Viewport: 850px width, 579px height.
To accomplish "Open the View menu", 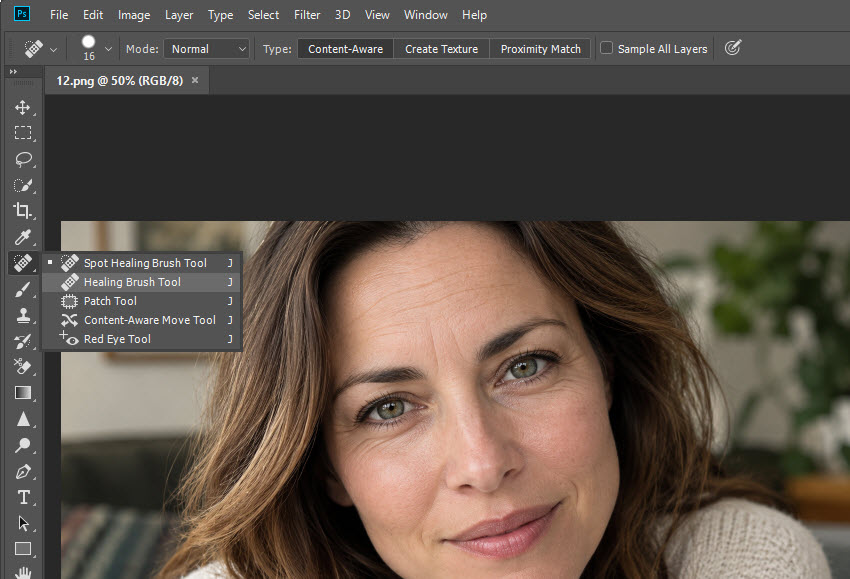I will [377, 15].
